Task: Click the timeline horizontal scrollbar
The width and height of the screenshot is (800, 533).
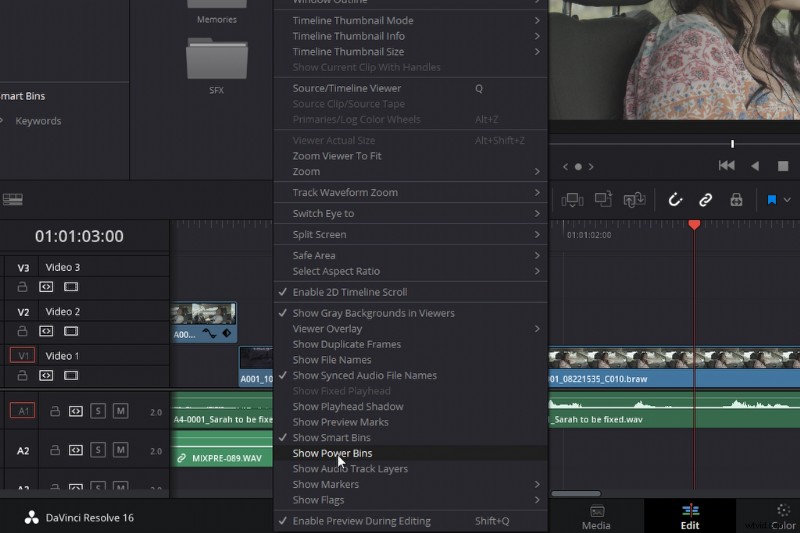Action: click(x=576, y=493)
